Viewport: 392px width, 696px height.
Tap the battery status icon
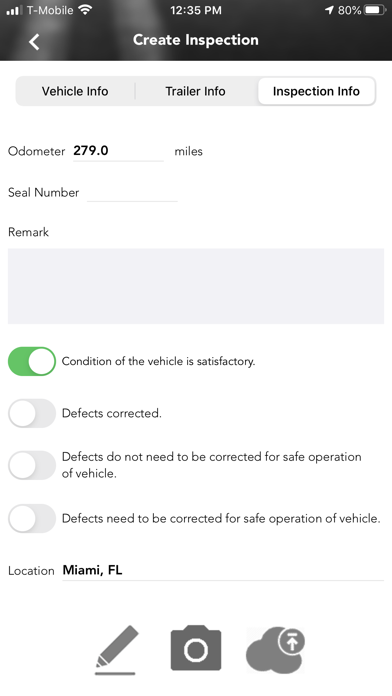tap(374, 10)
